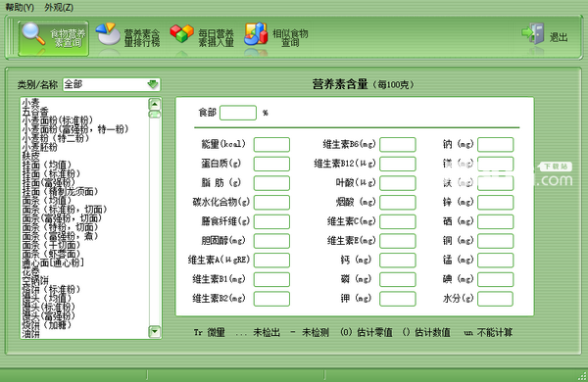Click the 维生素B12 field
Screen dimensions: 588x382
click(x=398, y=164)
